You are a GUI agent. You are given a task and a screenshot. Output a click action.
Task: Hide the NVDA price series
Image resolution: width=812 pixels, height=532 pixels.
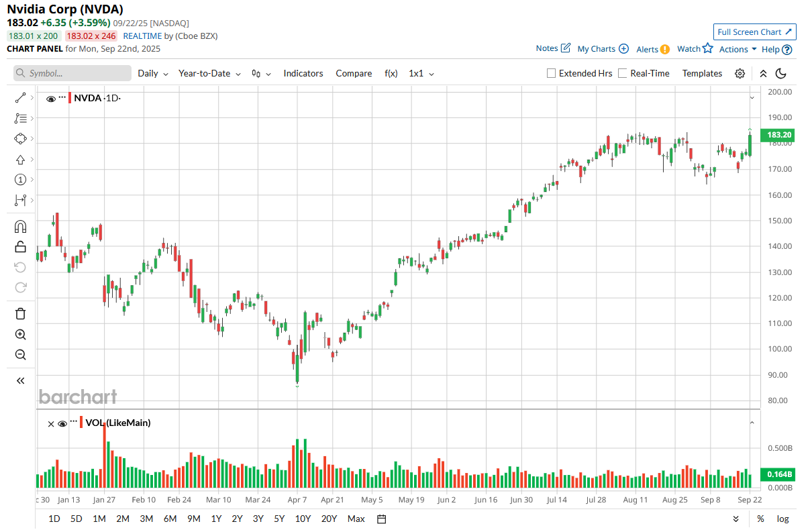51,99
